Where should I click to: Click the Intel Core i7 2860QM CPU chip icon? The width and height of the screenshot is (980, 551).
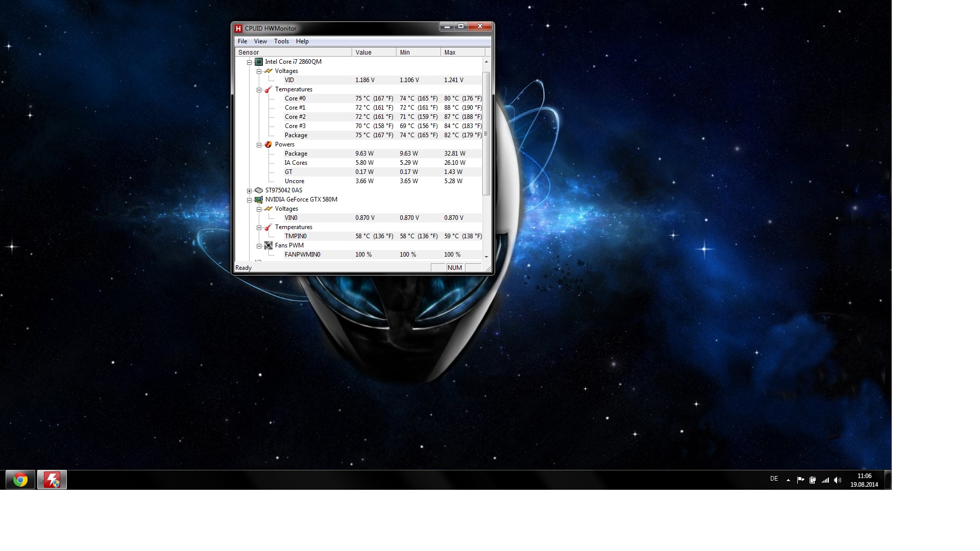(x=259, y=62)
